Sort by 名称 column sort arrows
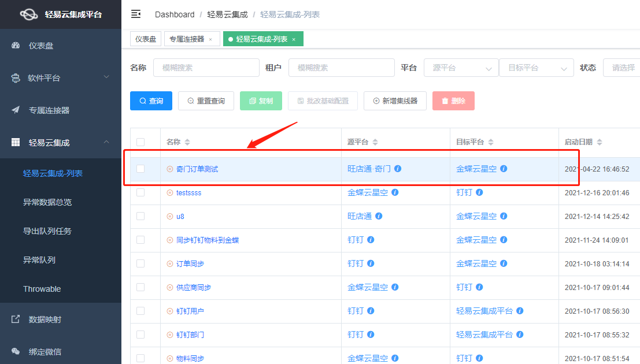 pos(187,142)
